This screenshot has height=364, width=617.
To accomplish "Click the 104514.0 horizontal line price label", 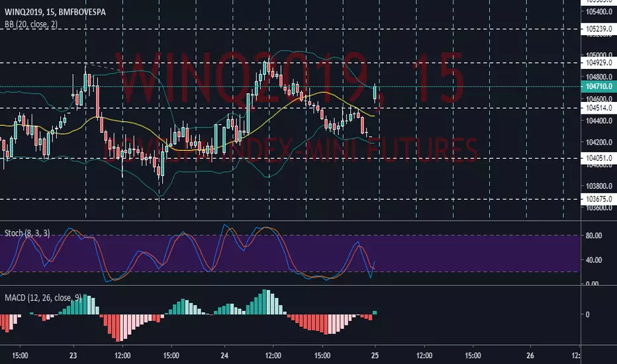I will pos(598,108).
